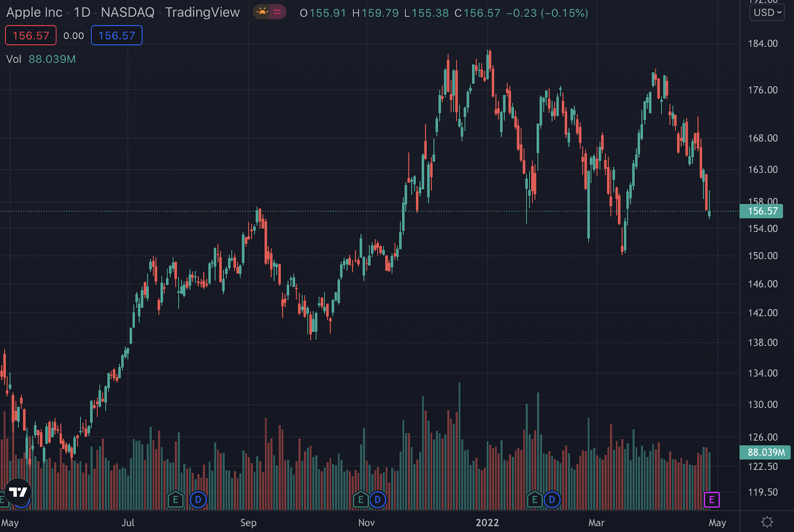Click the pink approximate-equals indicator icon
794x532 pixels.
click(277, 12)
